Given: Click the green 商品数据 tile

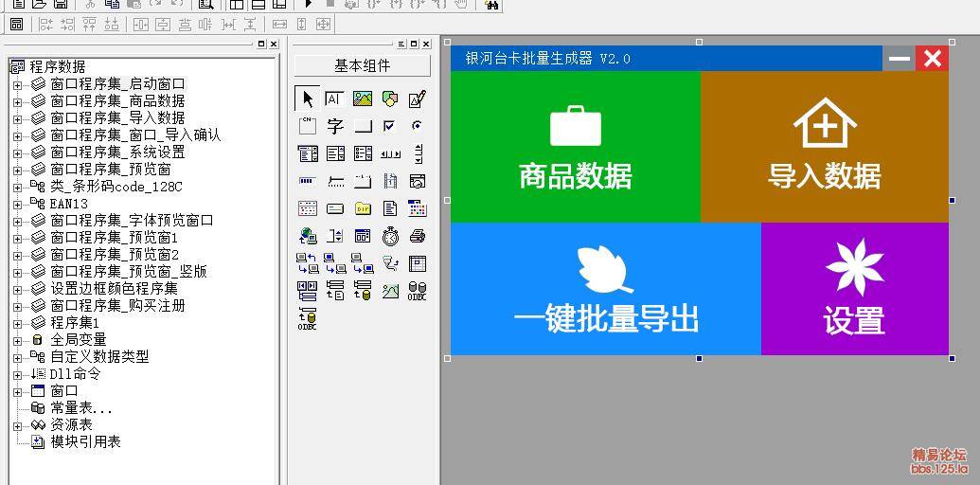Looking at the screenshot, I should (x=575, y=146).
